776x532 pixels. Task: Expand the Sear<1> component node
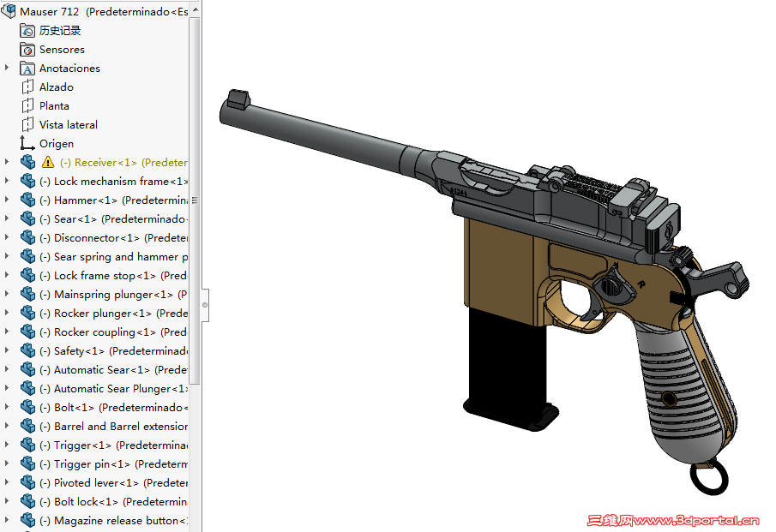7,218
